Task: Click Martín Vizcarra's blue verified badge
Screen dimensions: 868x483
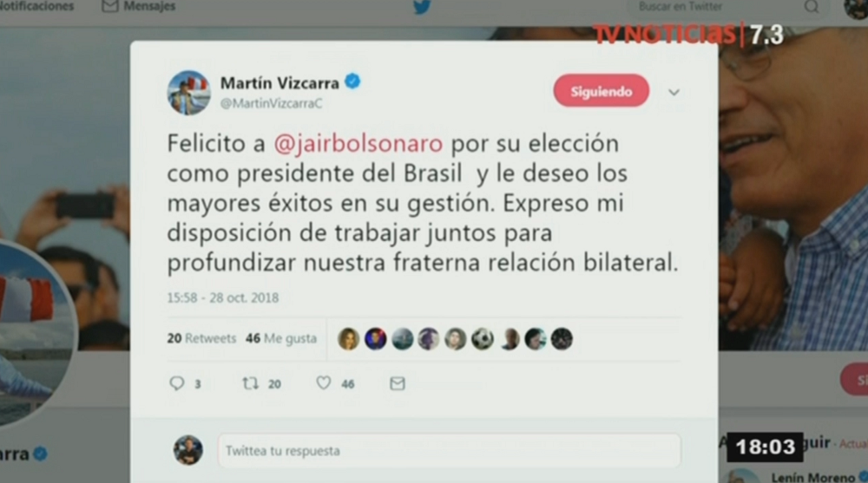Action: [x=352, y=82]
